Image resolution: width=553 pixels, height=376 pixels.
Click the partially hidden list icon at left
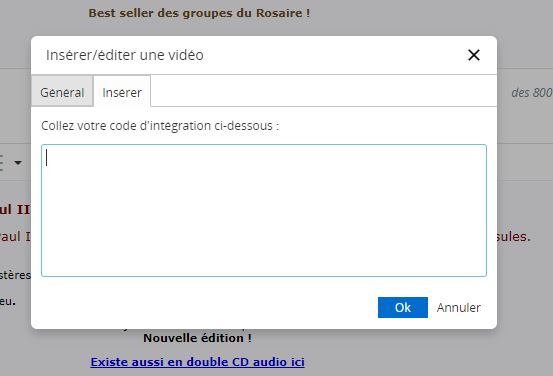tap(1, 163)
